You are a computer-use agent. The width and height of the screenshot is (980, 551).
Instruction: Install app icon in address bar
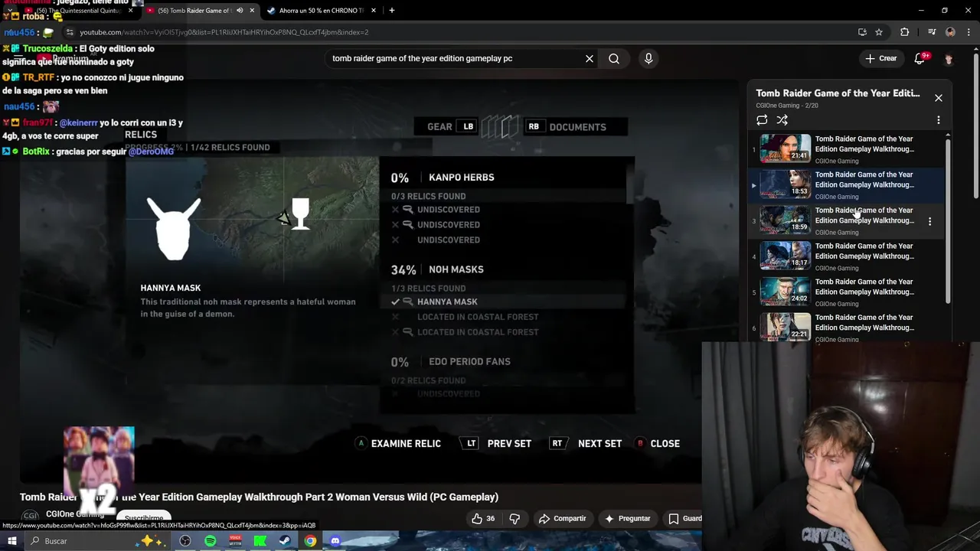coord(862,32)
